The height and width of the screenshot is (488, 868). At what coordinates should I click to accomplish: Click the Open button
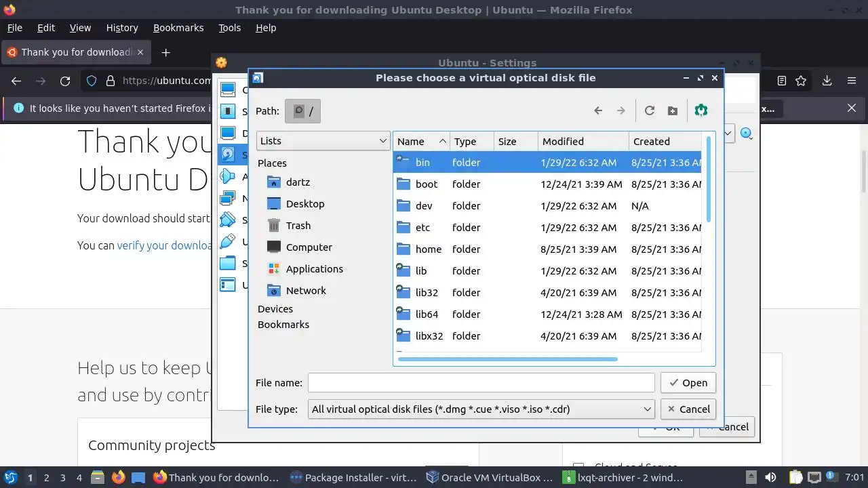click(688, 383)
